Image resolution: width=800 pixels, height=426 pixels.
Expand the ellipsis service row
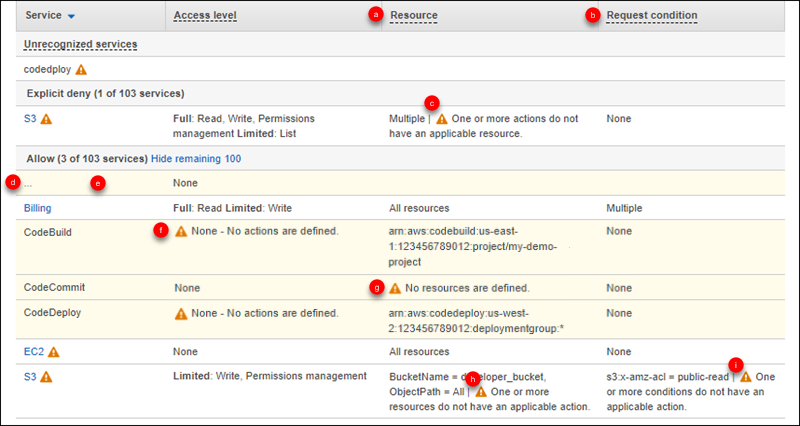point(28,183)
